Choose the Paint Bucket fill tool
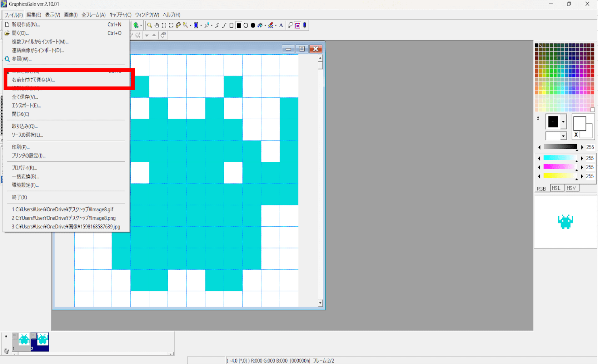The image size is (598, 364). pyautogui.click(x=259, y=25)
